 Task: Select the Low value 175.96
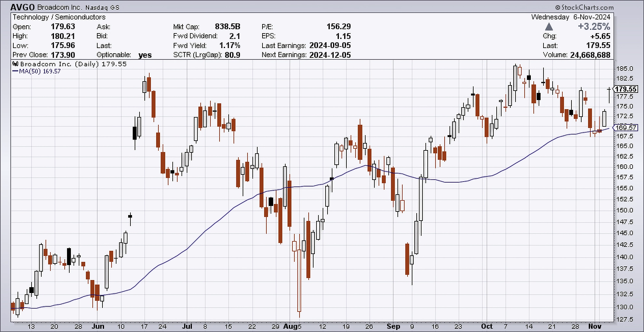point(63,45)
